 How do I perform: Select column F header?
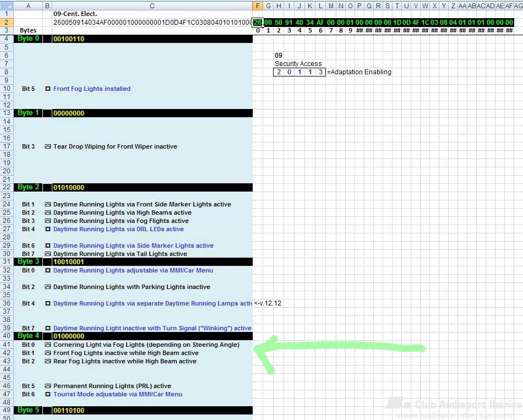pos(258,6)
